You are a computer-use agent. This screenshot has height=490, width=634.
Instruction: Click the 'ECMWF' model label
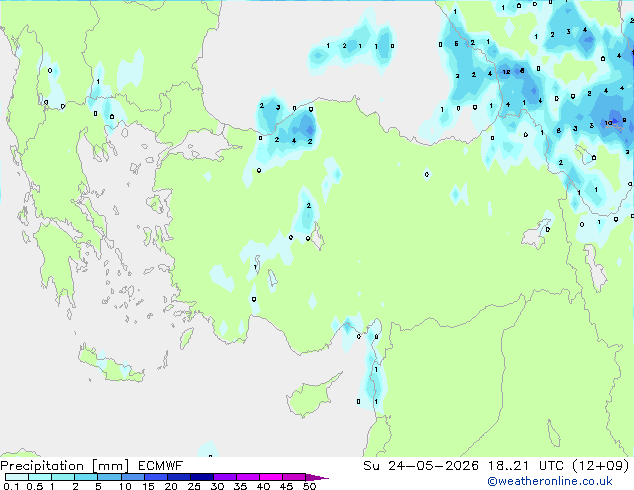[x=161, y=466]
